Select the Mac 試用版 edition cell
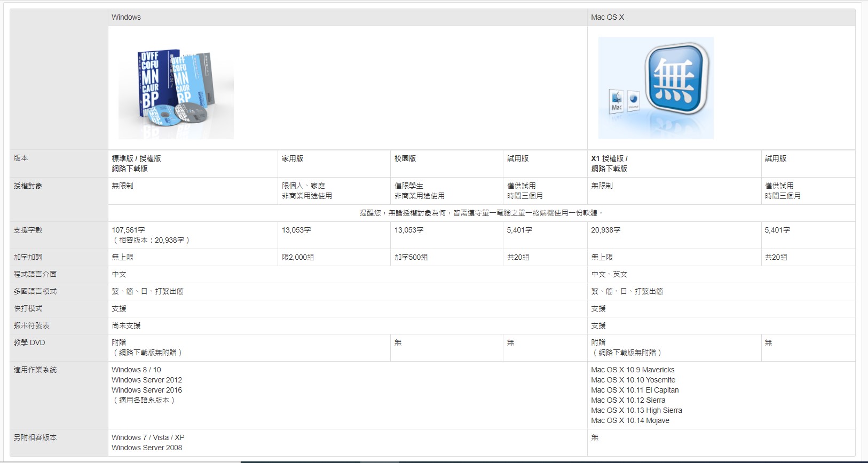This screenshot has width=868, height=463. pyautogui.click(x=808, y=163)
